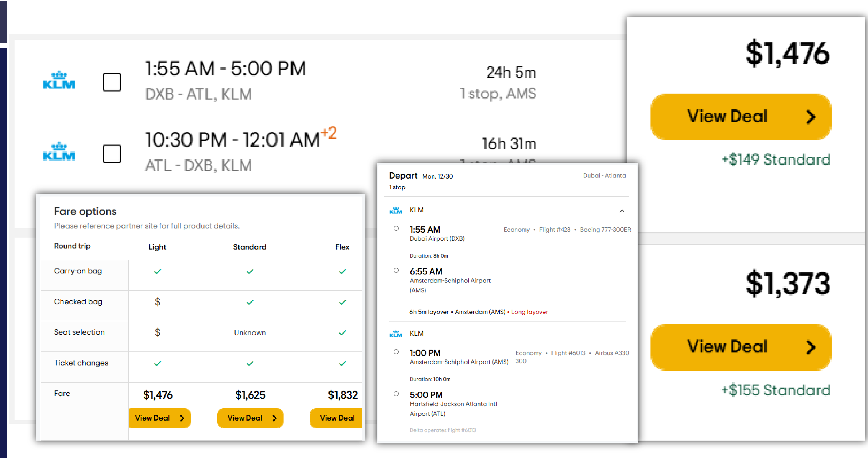Click KLM logo on ATL-DXB return row
This screenshot has height=458, width=868.
coord(59,152)
